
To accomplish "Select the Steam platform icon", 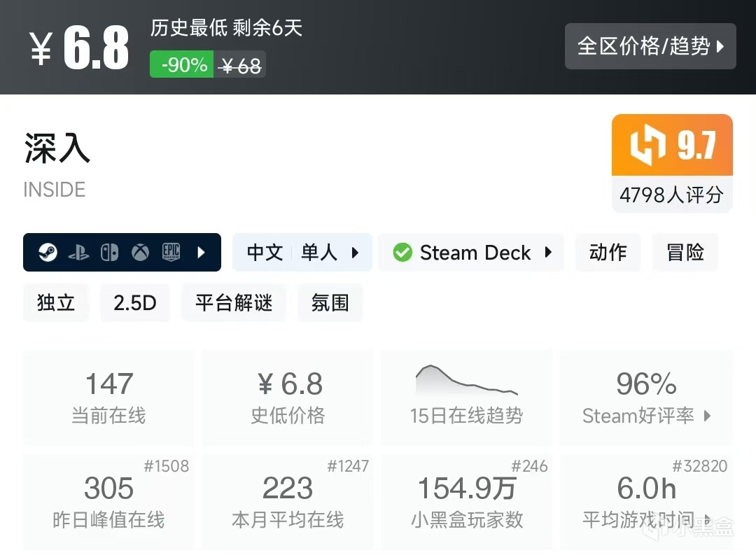I will (x=48, y=252).
